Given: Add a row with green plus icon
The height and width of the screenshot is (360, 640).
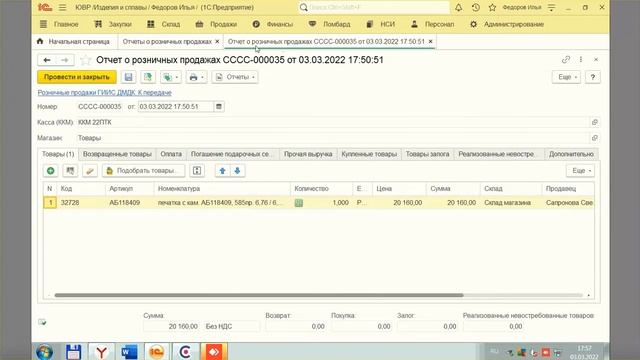Looking at the screenshot, I should (x=51, y=171).
